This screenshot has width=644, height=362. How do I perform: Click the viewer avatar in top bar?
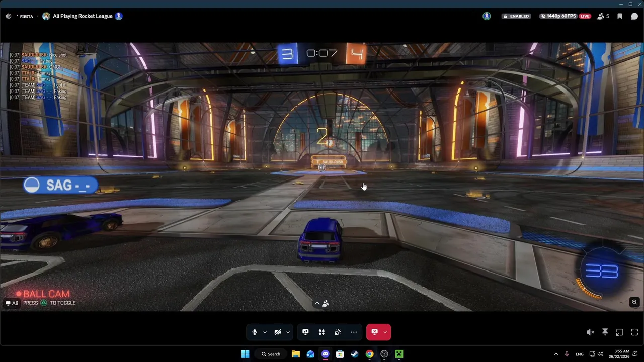[x=487, y=16]
